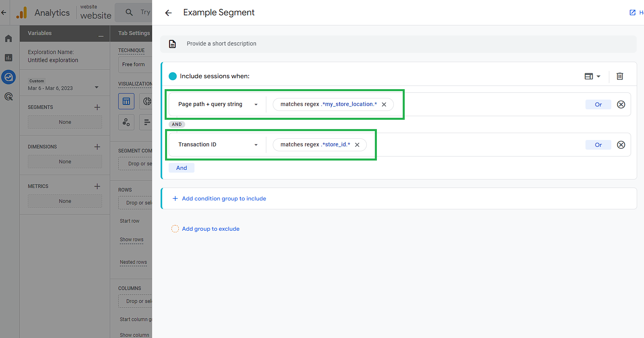The height and width of the screenshot is (338, 644).
Task: Add a new metric with plus icon
Action: [97, 186]
